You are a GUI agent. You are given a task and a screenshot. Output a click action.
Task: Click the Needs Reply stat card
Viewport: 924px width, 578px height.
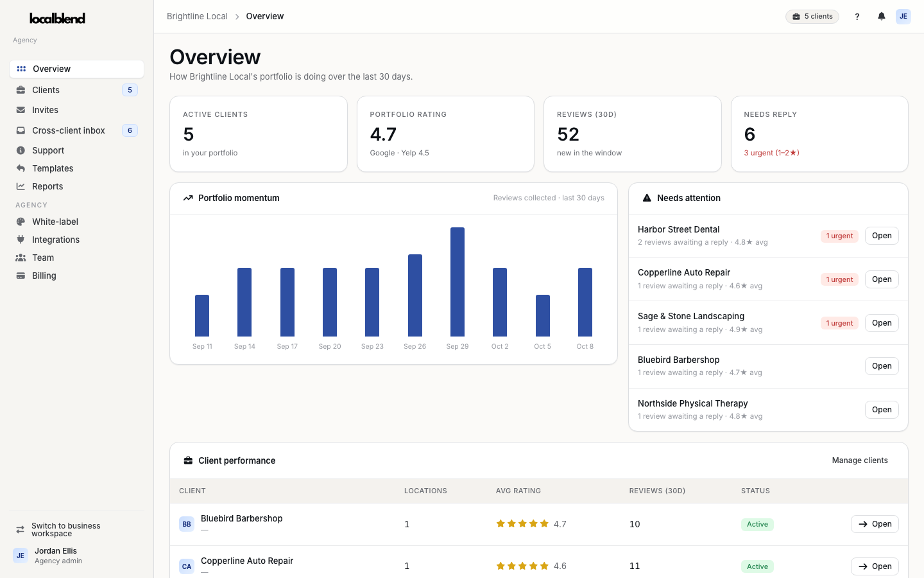(x=819, y=134)
